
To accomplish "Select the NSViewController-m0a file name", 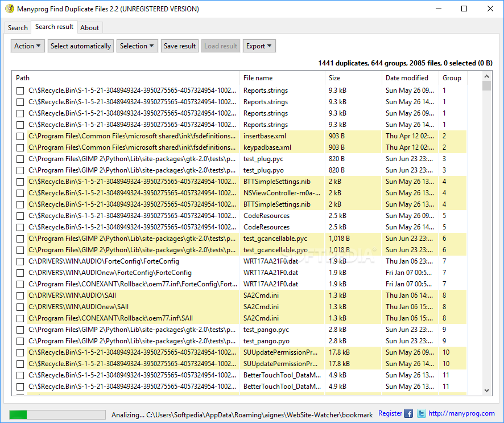I will 282,193.
